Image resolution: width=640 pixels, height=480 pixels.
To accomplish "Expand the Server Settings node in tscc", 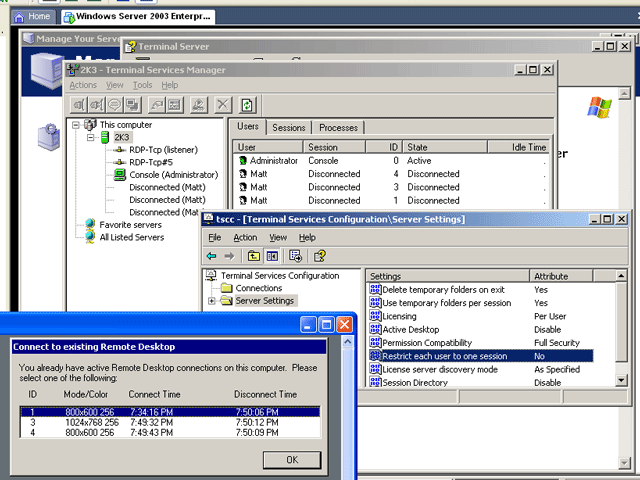I will [211, 301].
